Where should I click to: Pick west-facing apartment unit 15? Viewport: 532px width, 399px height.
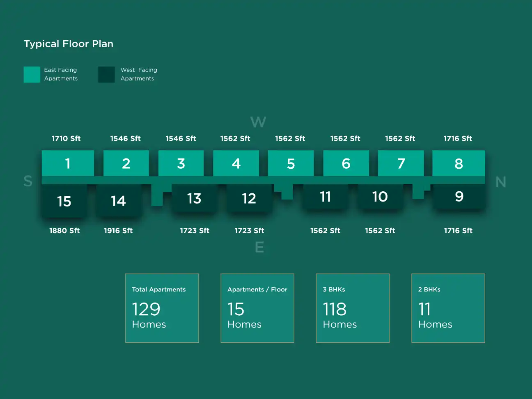(x=64, y=201)
